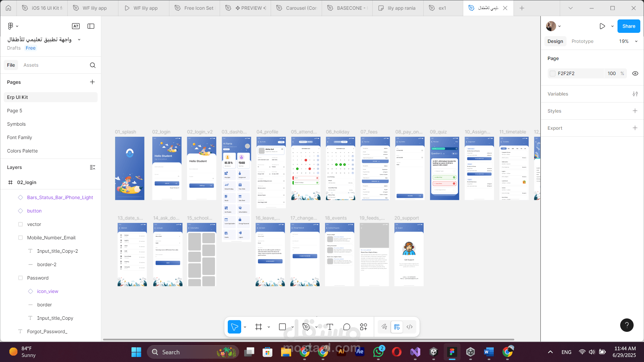Open the Actions components tool
Image resolution: width=644 pixels, height=362 pixels.
pos(364,327)
